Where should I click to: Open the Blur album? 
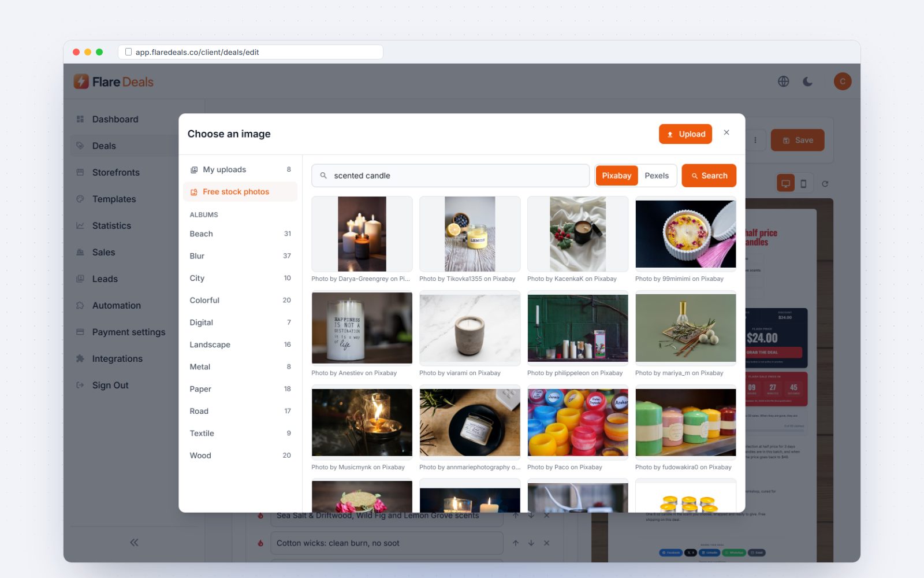(x=240, y=256)
